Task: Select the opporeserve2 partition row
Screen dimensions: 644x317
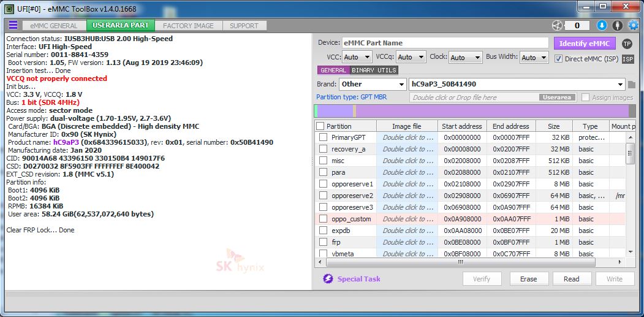Action: click(x=470, y=196)
